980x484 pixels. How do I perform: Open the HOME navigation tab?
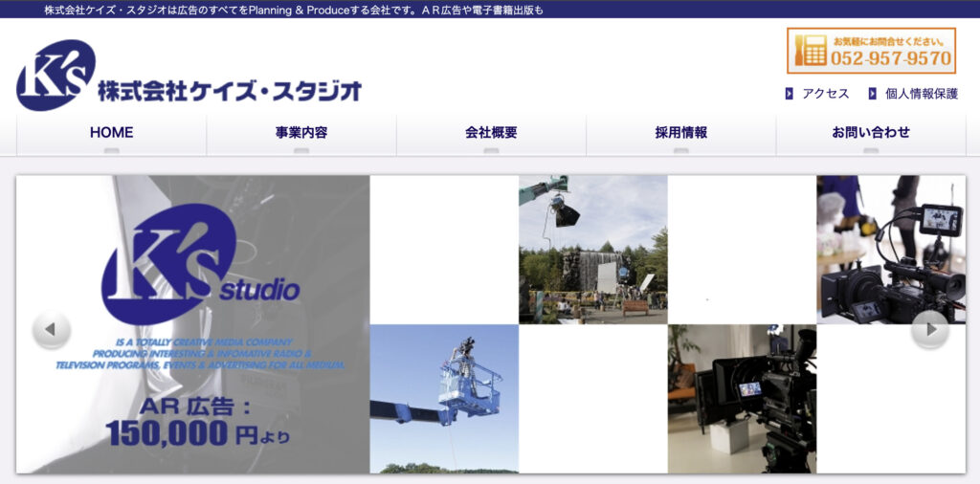click(x=111, y=133)
